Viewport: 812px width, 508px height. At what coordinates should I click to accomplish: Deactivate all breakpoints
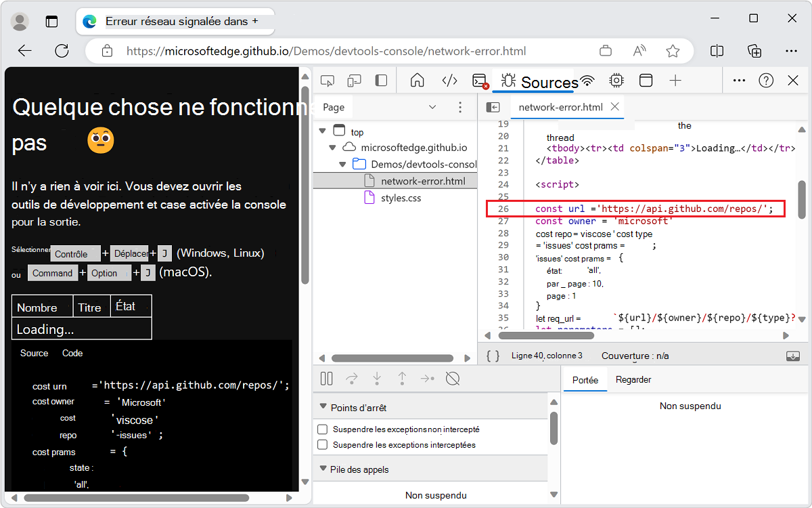click(x=452, y=379)
